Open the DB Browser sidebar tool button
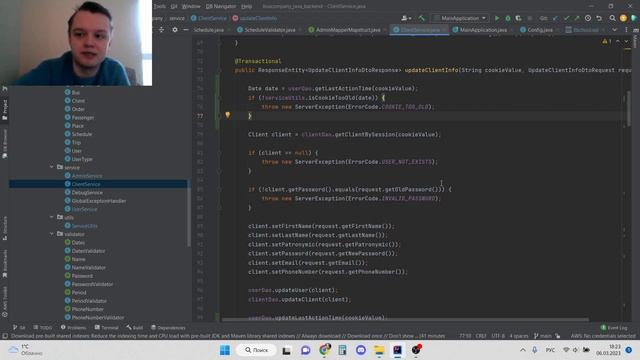The height and width of the screenshot is (360, 640). [4, 144]
